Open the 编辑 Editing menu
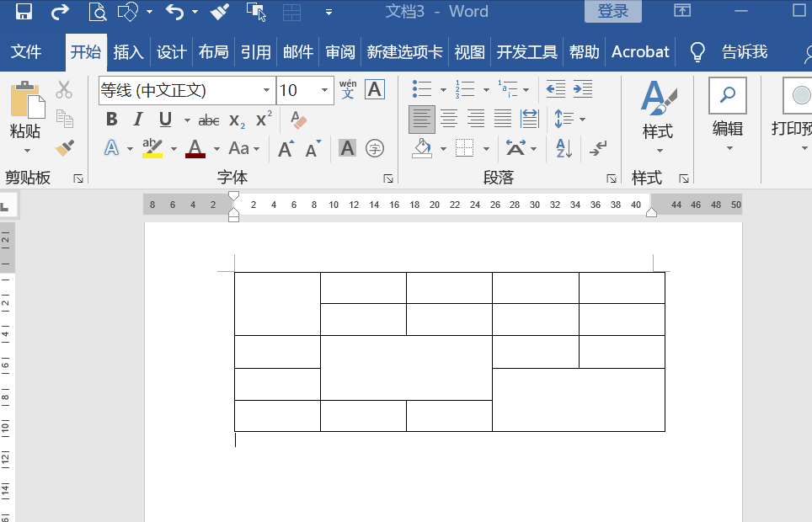This screenshot has height=522, width=812. [728, 115]
